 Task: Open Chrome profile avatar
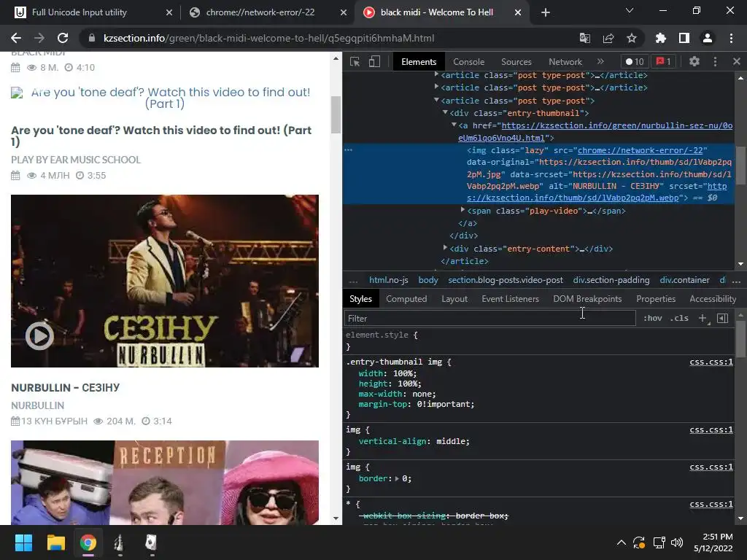point(708,38)
